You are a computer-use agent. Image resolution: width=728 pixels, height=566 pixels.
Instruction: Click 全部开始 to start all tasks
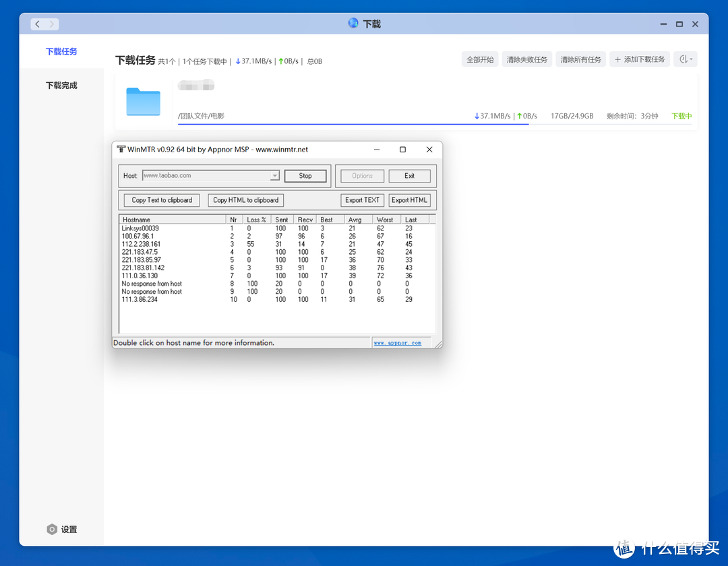point(480,59)
